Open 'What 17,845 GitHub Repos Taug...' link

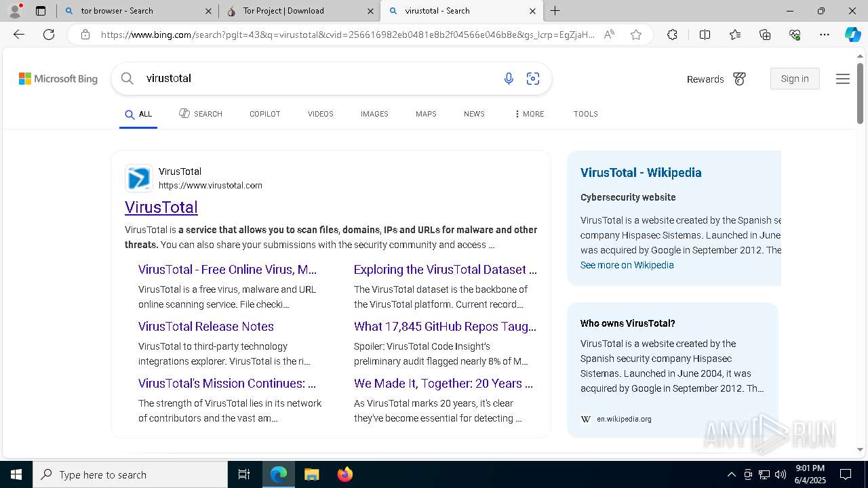click(x=445, y=327)
